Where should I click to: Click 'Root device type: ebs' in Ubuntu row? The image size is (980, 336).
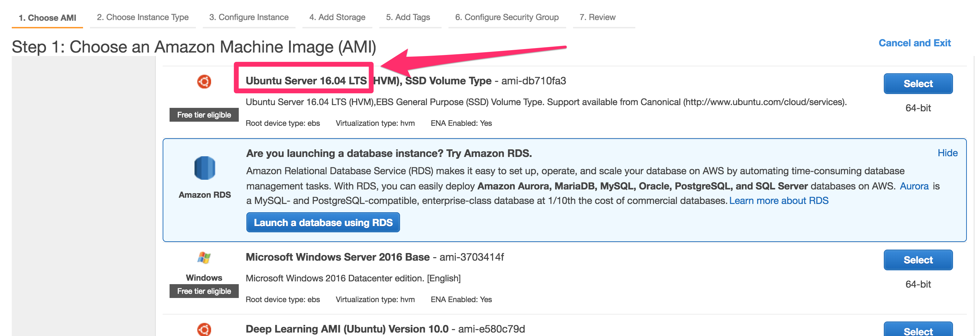(283, 123)
